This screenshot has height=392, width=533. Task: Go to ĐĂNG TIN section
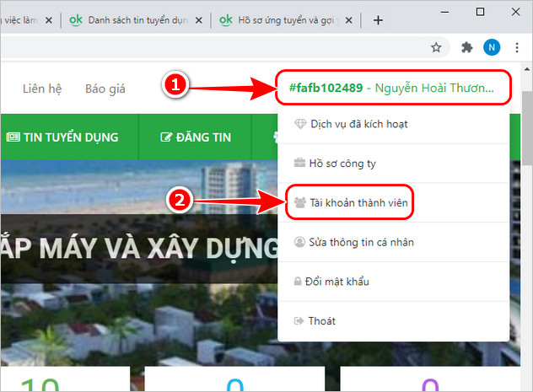tap(195, 137)
